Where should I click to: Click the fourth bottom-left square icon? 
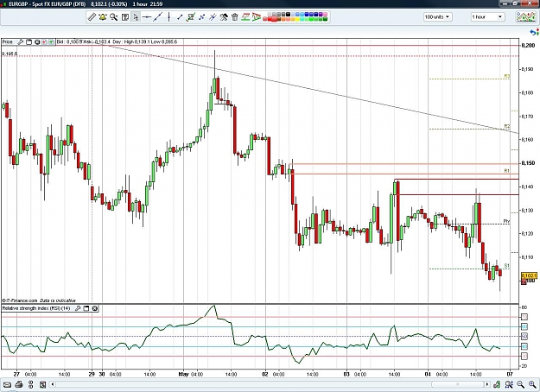[42, 384]
